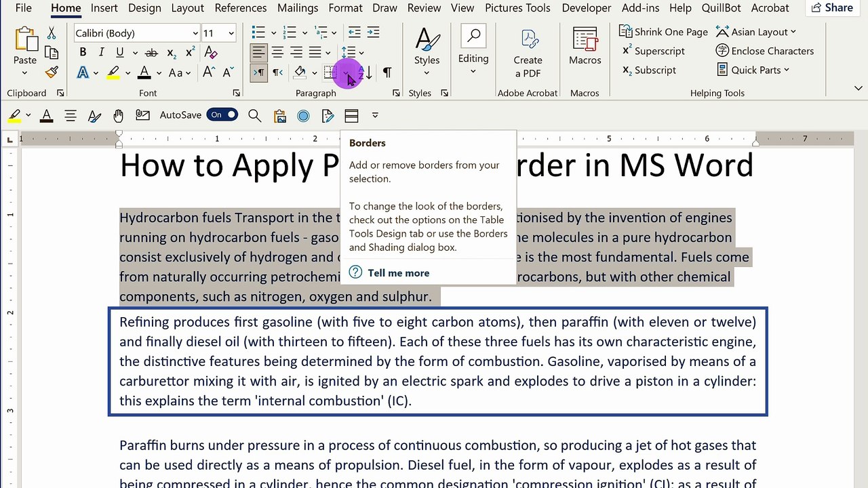
Task: Click Subscript in Helping Tools
Action: pyautogui.click(x=649, y=70)
